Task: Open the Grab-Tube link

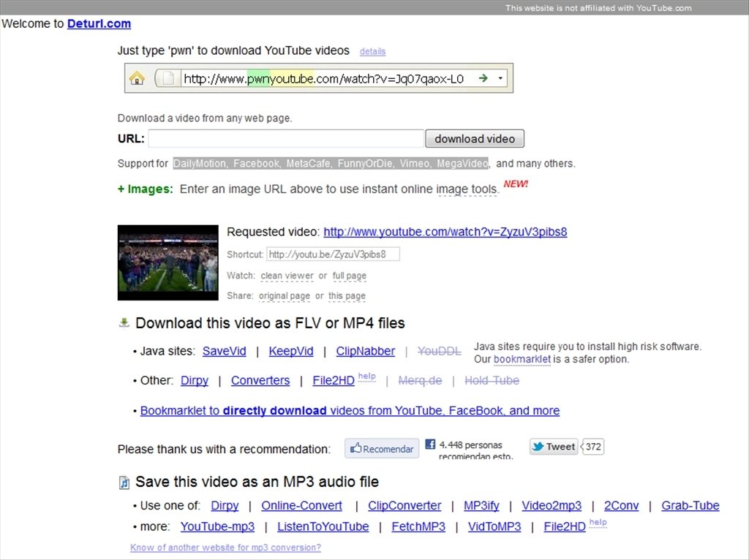Action: coord(690,506)
